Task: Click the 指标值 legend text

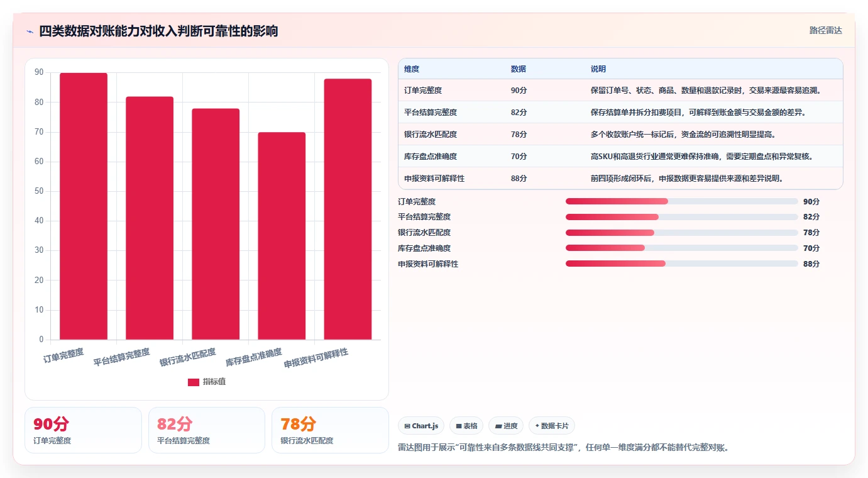Action: (x=214, y=382)
